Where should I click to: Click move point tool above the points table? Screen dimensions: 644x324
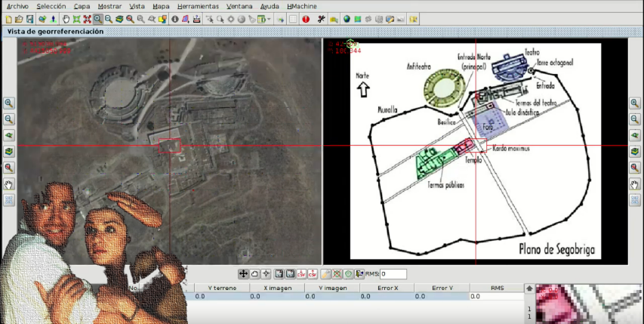click(243, 273)
